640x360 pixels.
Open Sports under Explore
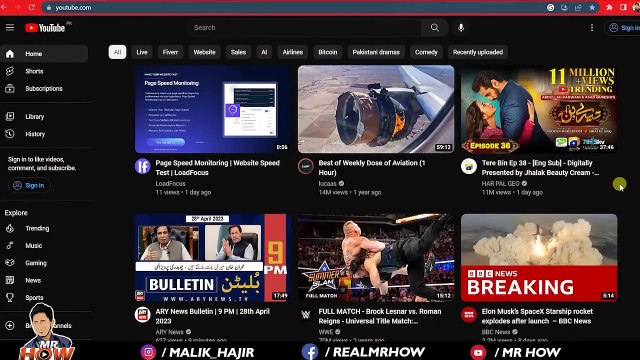[44, 298]
